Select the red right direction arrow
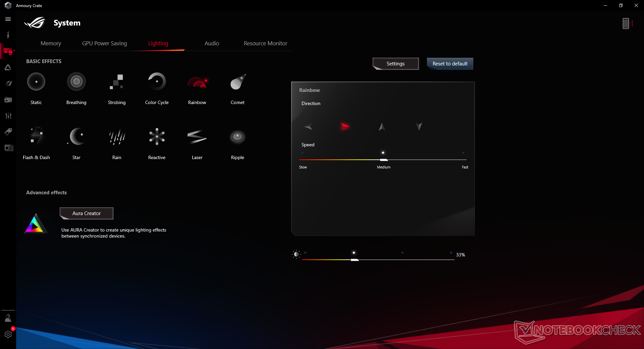Image resolution: width=644 pixels, height=349 pixels. point(345,126)
